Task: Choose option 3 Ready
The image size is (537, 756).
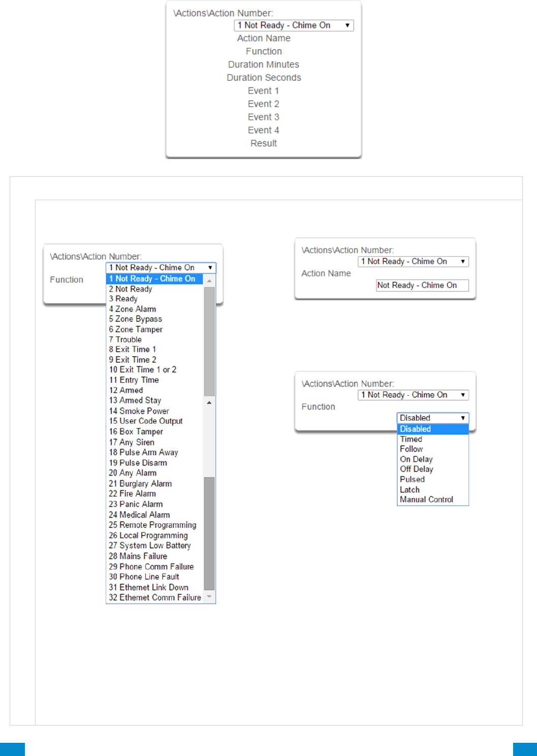Action: pyautogui.click(x=154, y=299)
